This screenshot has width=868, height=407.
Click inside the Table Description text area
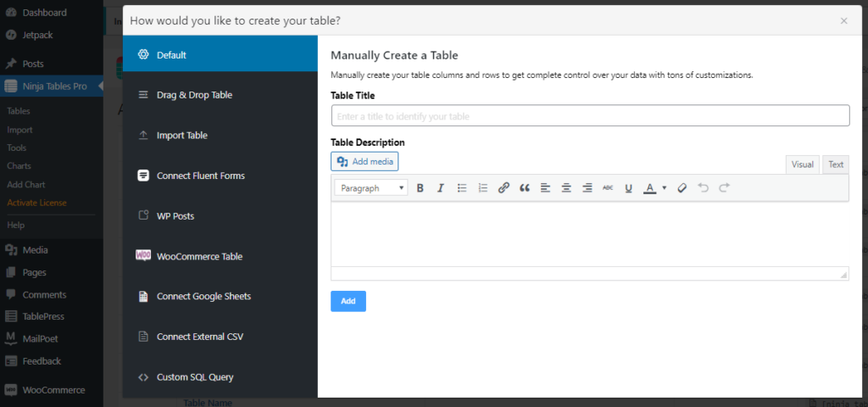pyautogui.click(x=590, y=234)
